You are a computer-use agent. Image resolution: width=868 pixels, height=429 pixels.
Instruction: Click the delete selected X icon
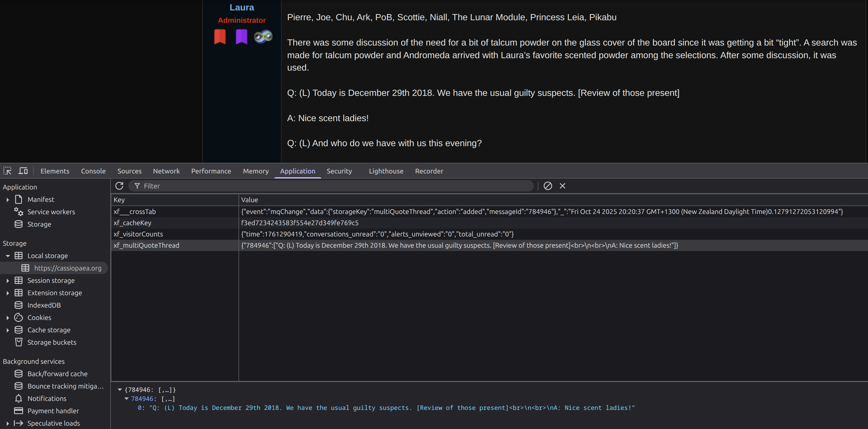562,186
